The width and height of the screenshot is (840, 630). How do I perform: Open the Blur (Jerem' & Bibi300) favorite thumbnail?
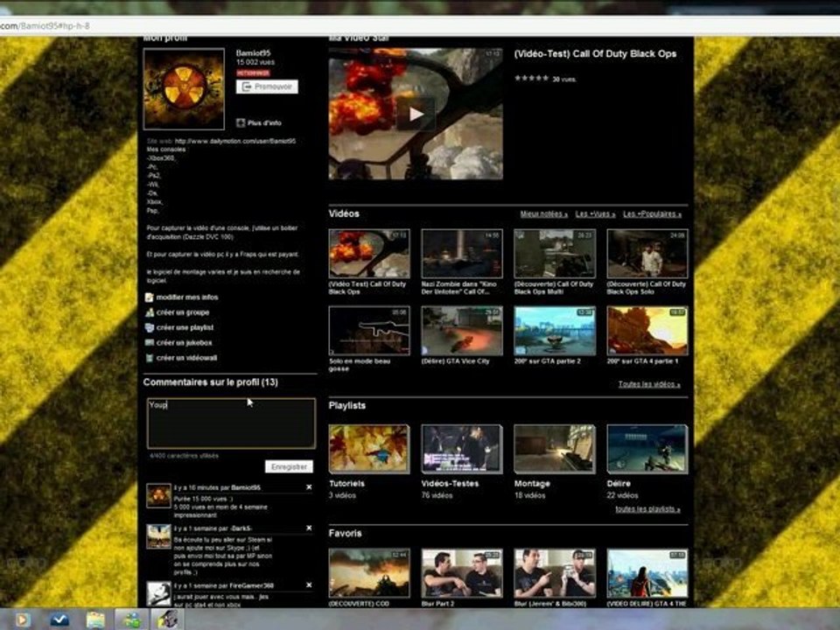point(555,573)
